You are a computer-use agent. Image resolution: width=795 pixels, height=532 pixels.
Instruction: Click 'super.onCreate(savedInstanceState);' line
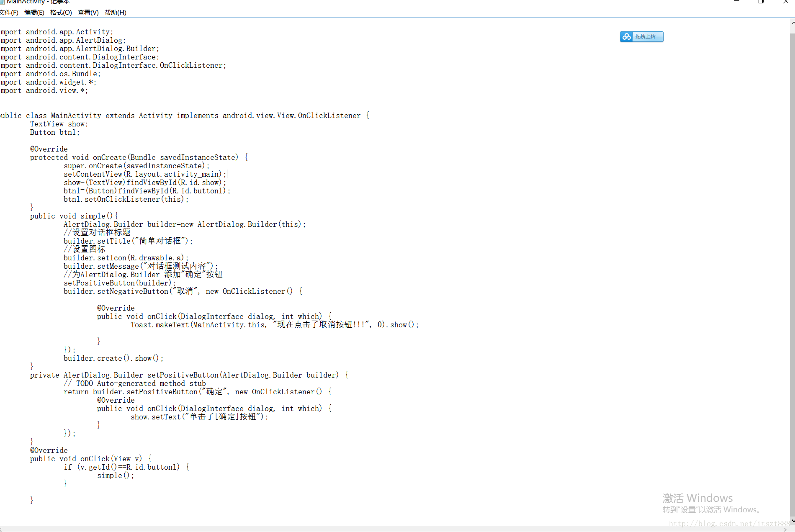(x=136, y=166)
